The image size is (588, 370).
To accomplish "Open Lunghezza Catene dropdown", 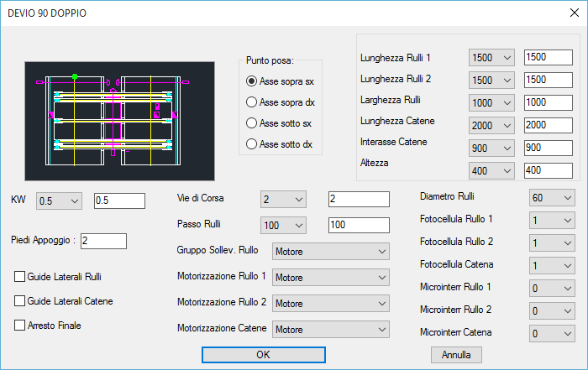I will coord(491,126).
